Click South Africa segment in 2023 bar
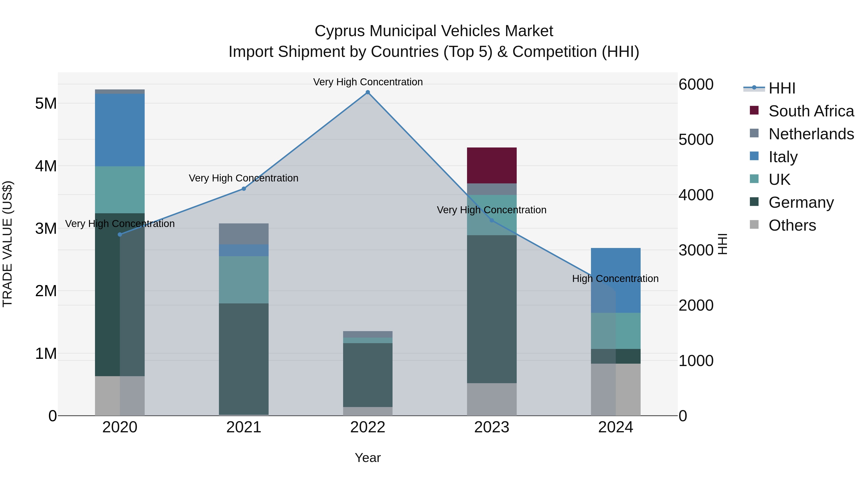Viewport: 868px width, 488px height. pos(492,165)
